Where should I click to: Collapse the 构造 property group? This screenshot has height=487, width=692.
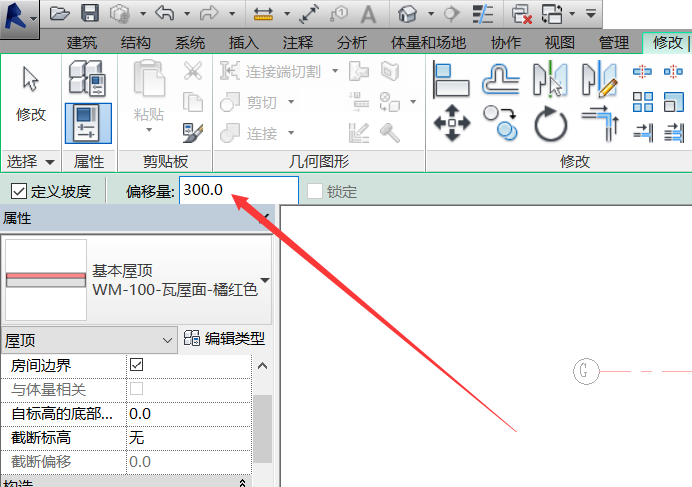tap(242, 483)
